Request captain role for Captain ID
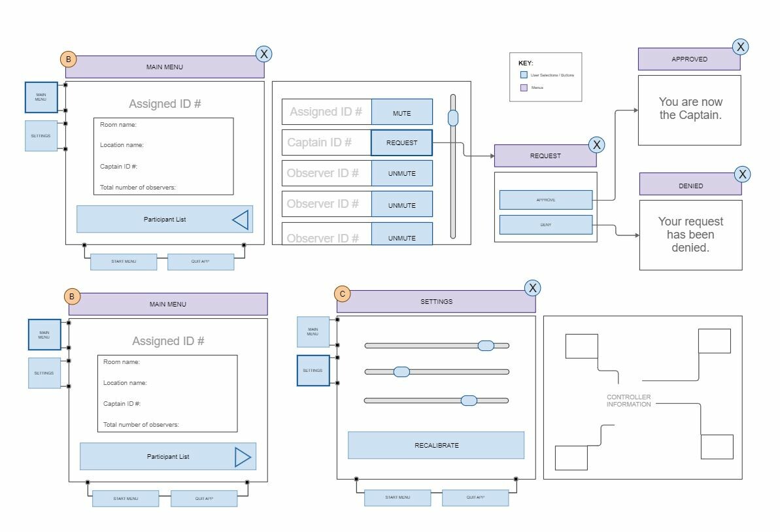 (x=402, y=142)
